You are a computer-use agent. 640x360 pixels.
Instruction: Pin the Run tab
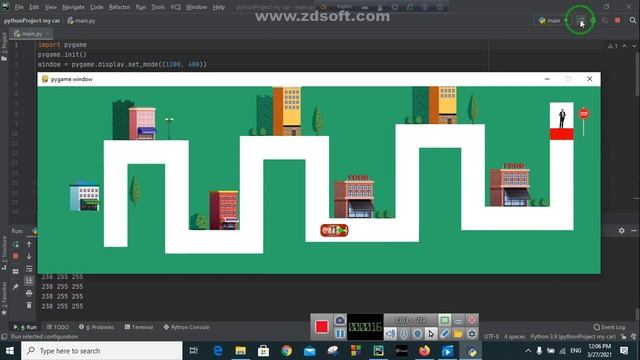point(16,287)
